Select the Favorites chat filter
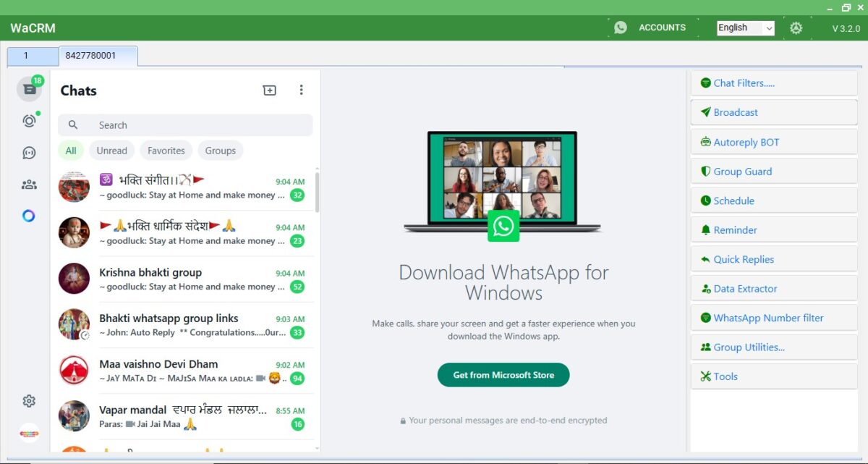This screenshot has height=464, width=868. pyautogui.click(x=166, y=151)
